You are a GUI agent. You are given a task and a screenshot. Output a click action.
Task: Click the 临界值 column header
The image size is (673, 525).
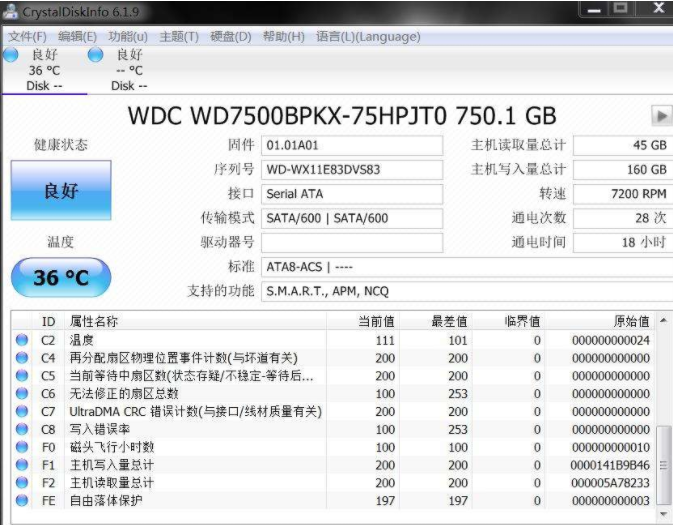(x=509, y=321)
